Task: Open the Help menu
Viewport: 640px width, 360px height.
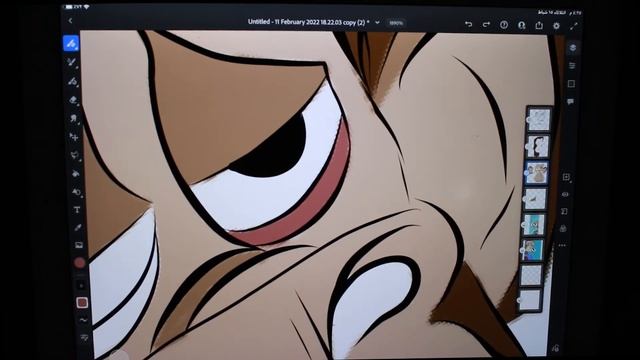Action: tap(504, 25)
